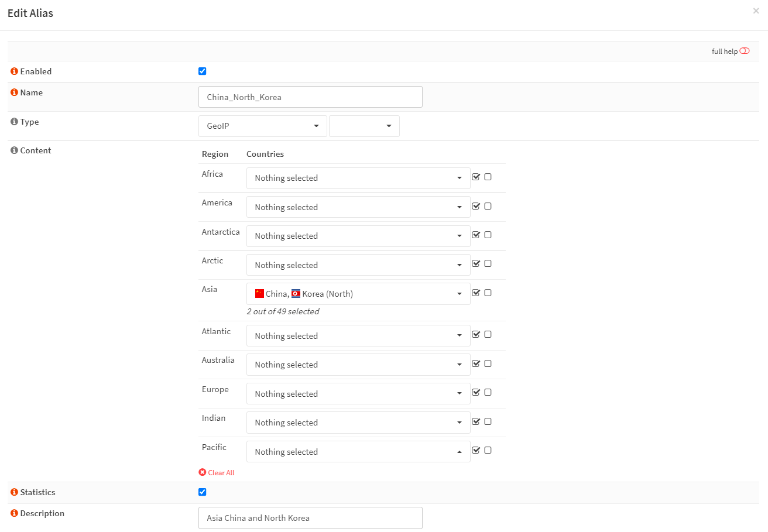Uncheck the Enabled checkbox

(203, 71)
